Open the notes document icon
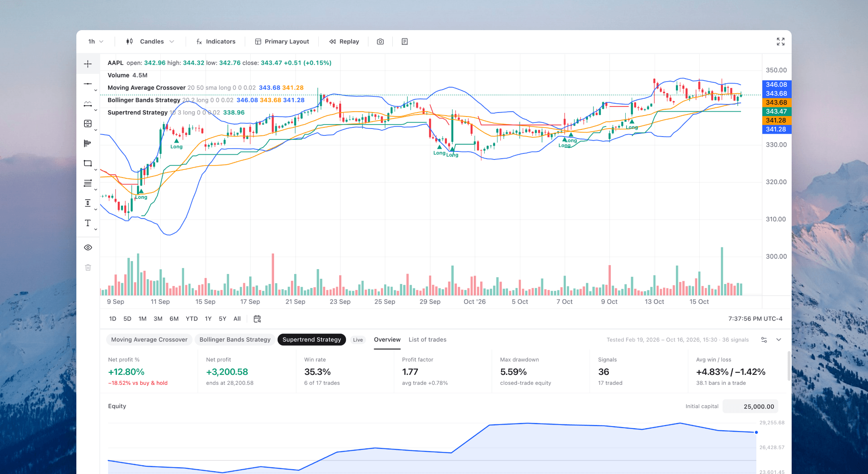The width and height of the screenshot is (868, 474). [405, 41]
